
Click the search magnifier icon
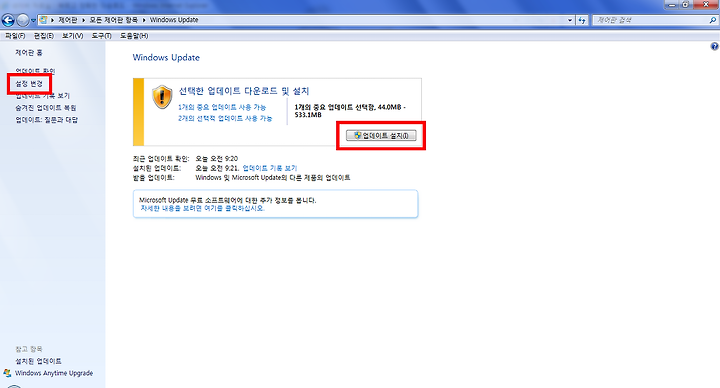click(x=713, y=20)
